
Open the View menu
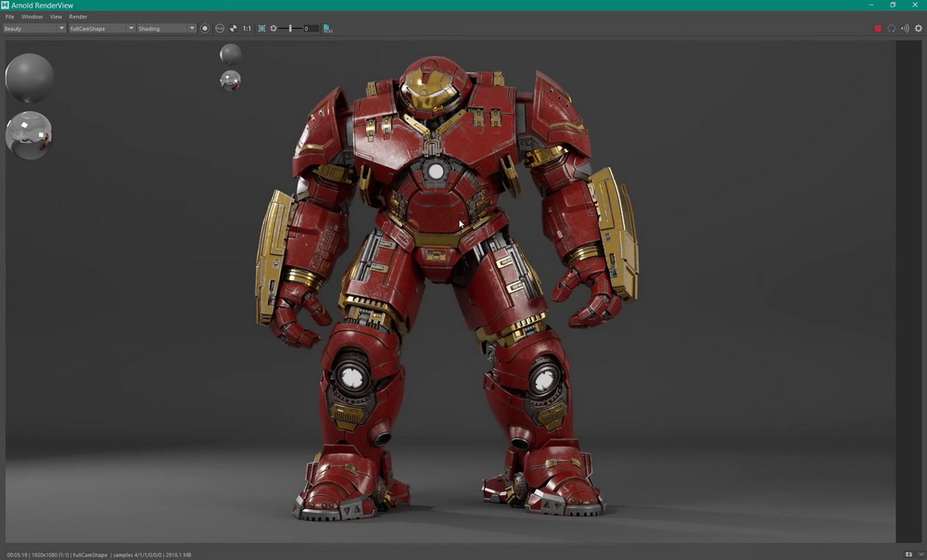[56, 17]
